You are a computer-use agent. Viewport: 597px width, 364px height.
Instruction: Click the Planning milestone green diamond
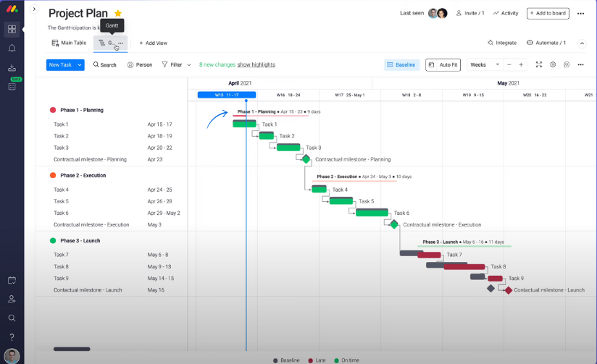click(x=306, y=159)
